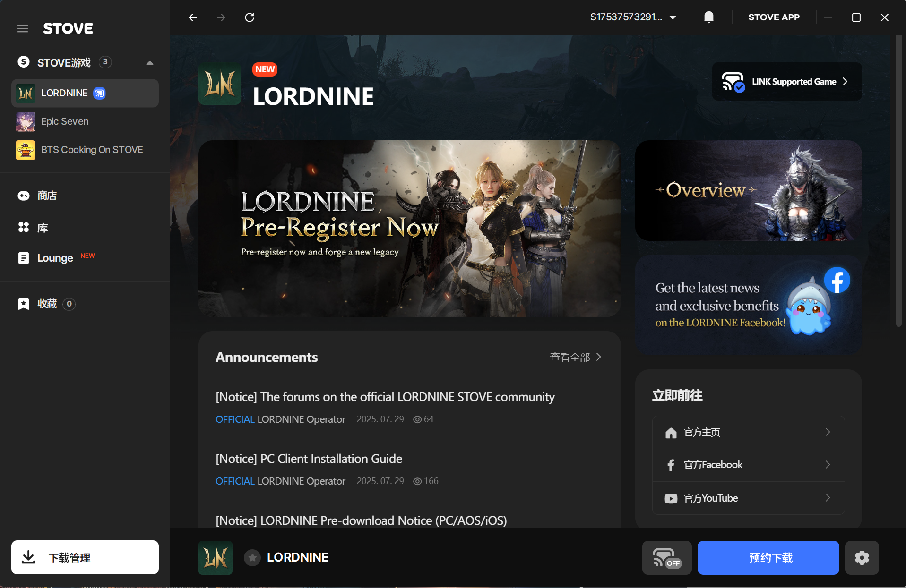Open account dropdown S17537573291
The image size is (906, 588).
pyautogui.click(x=633, y=17)
